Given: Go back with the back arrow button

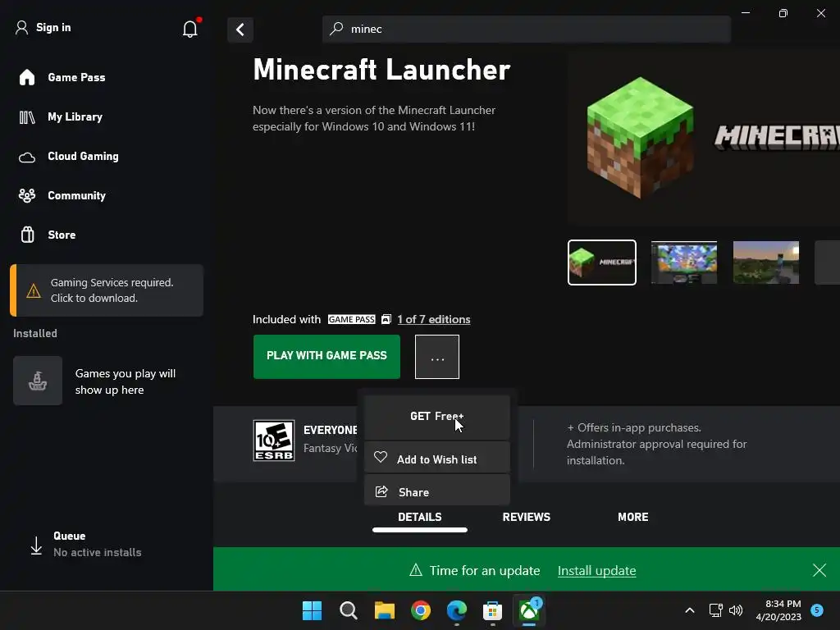Looking at the screenshot, I should pos(240,30).
